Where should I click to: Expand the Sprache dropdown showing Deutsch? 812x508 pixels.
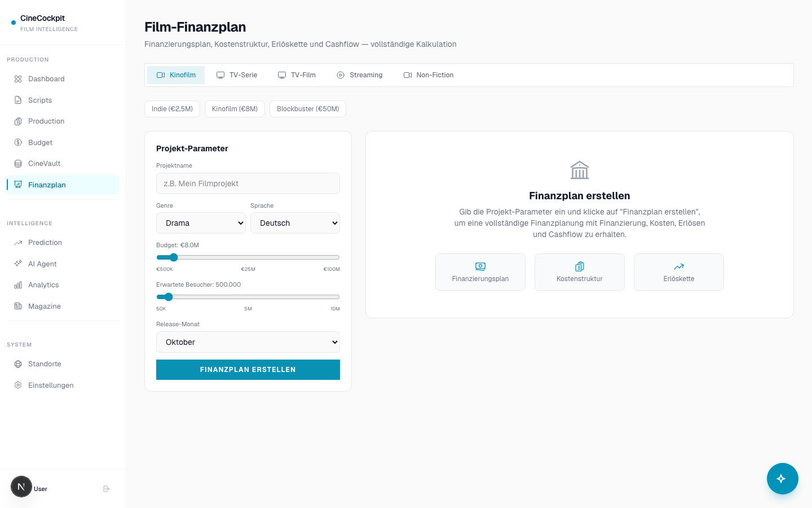click(x=295, y=223)
